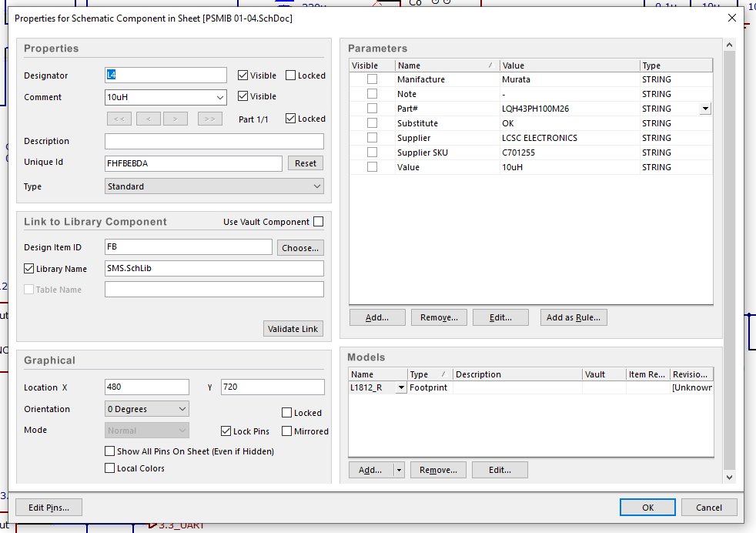
Task: Go to previous part button <
Action: tap(149, 119)
